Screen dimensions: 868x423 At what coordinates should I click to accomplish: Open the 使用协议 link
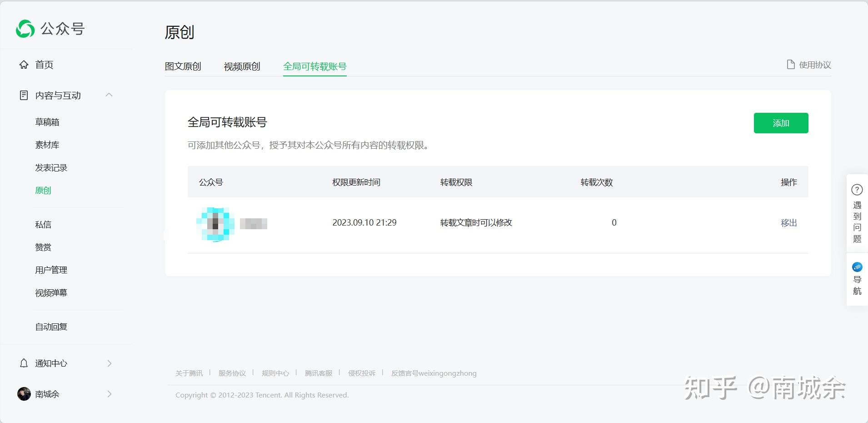(x=815, y=65)
